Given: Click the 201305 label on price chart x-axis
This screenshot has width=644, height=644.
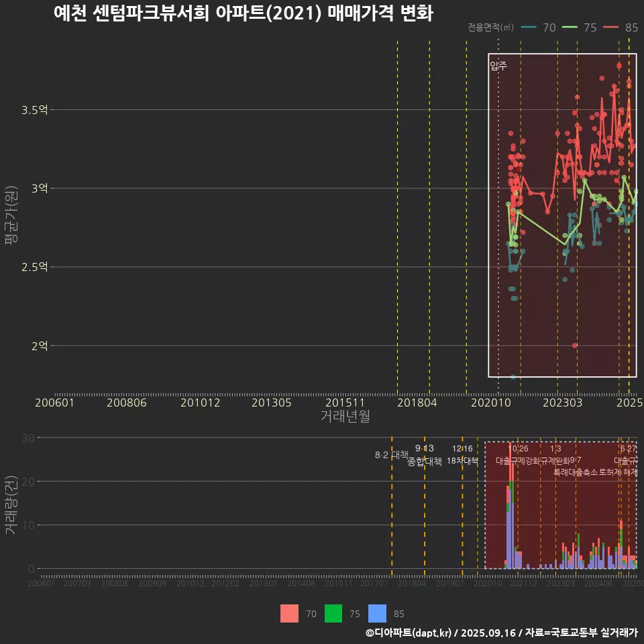Looking at the screenshot, I should [x=272, y=402].
